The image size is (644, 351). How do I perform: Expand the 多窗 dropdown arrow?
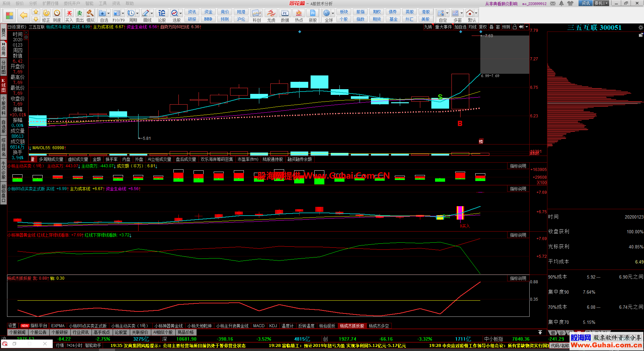tap(462, 13)
